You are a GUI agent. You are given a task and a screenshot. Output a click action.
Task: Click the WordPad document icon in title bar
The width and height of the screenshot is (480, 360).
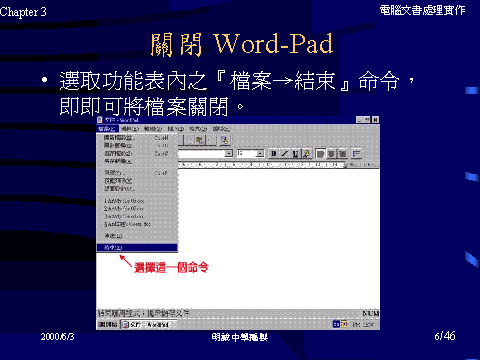(x=100, y=120)
